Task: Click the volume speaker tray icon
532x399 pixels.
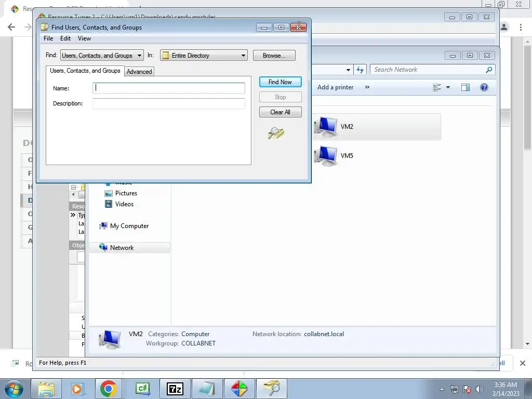Action: pos(480,390)
